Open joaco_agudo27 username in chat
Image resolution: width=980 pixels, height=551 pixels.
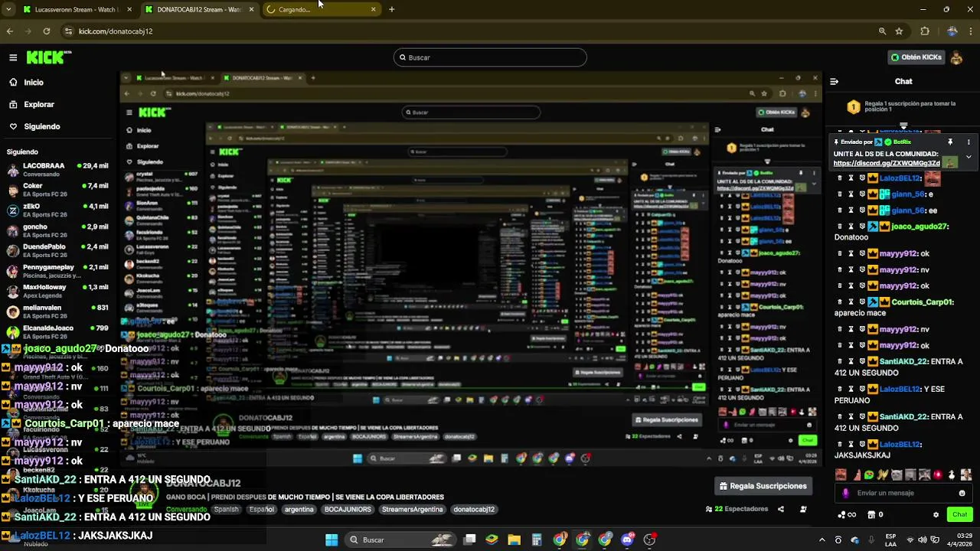tap(920, 227)
